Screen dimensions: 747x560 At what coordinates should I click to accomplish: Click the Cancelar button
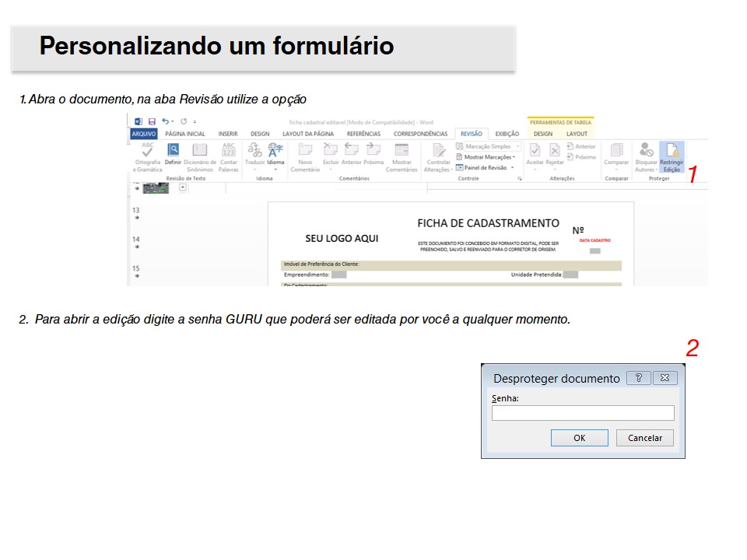pyautogui.click(x=644, y=438)
